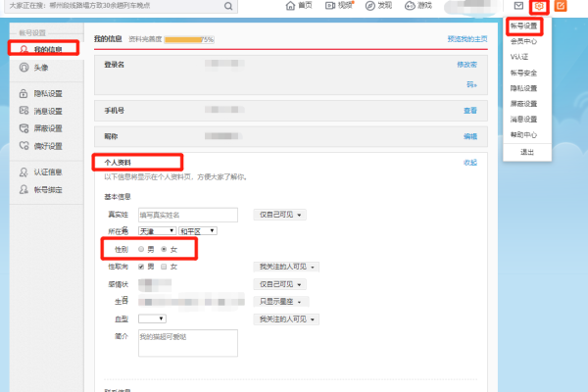Click the 填写真实姓名 name field

pyautogui.click(x=188, y=215)
